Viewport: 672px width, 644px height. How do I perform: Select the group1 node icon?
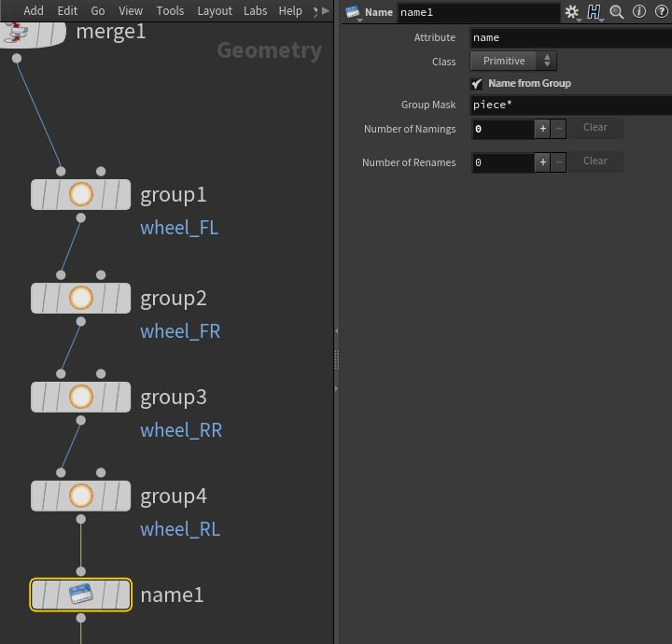pyautogui.click(x=81, y=194)
